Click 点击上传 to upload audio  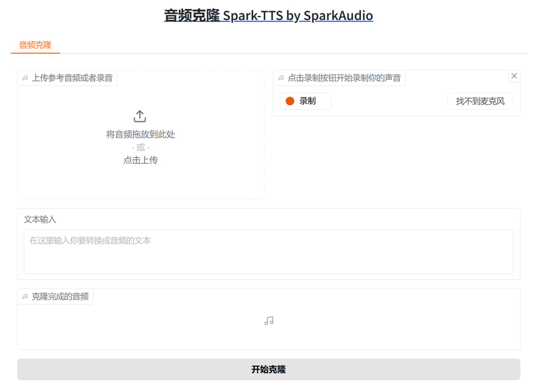coord(140,160)
